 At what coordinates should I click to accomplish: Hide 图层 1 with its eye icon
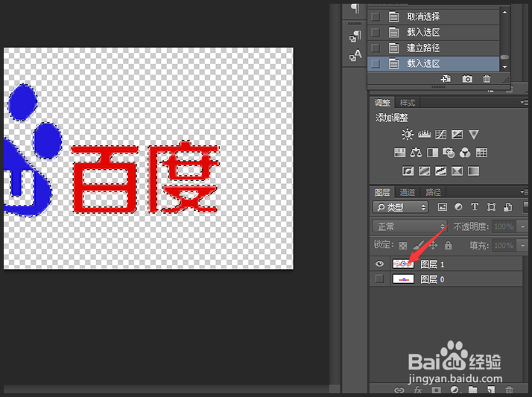pyautogui.click(x=380, y=264)
